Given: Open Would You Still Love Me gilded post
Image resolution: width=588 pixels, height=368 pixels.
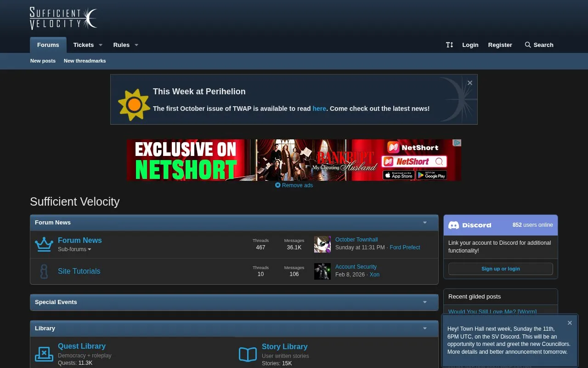Looking at the screenshot, I should (492, 312).
